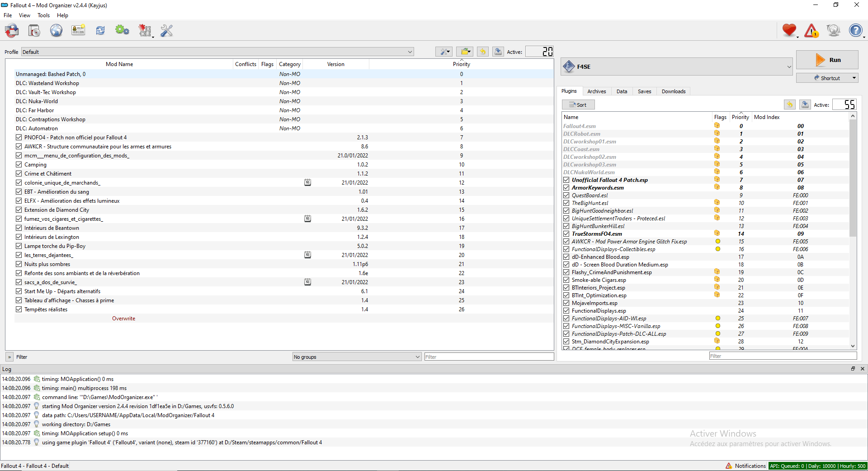Viewport: 868px width, 471px height.
Task: Click the install mod from archive icon
Action: click(34, 30)
